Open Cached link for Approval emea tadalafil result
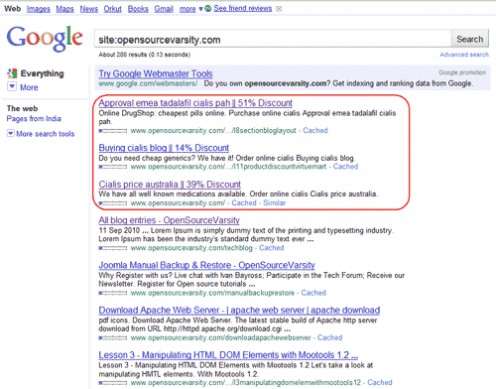Screen dimensions: 496x389 click(315, 131)
